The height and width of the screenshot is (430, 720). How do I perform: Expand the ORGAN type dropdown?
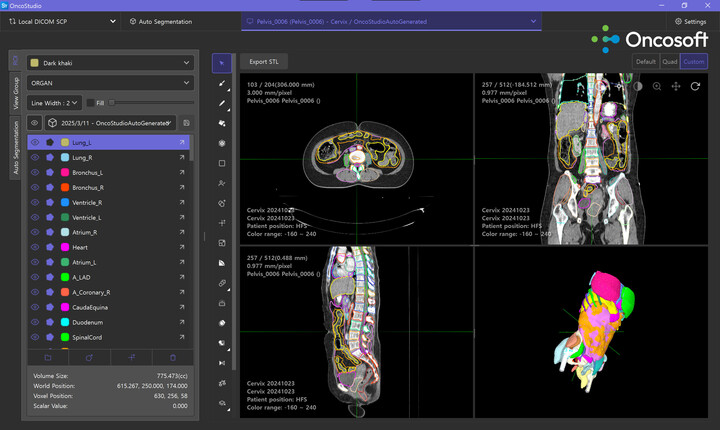tap(110, 83)
